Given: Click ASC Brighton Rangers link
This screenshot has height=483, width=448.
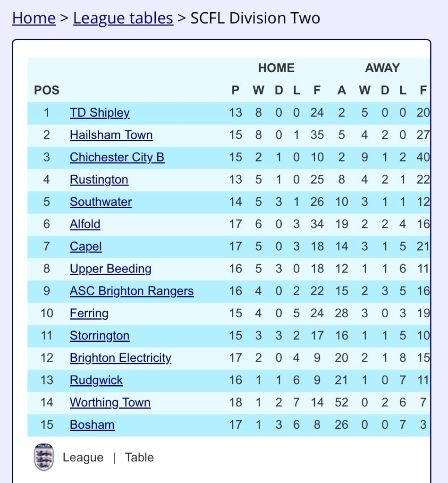Looking at the screenshot, I should (132, 291).
